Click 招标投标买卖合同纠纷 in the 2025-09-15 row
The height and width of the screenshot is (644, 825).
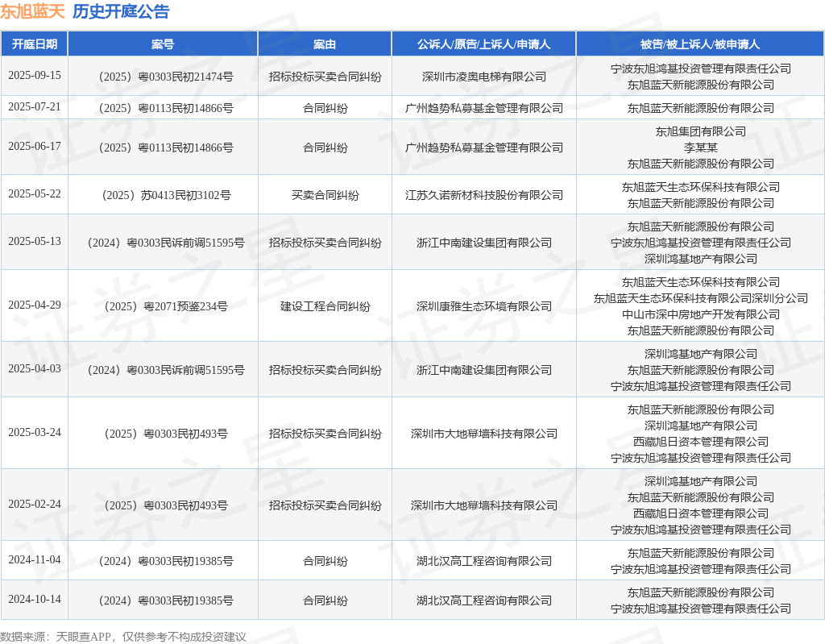click(325, 77)
